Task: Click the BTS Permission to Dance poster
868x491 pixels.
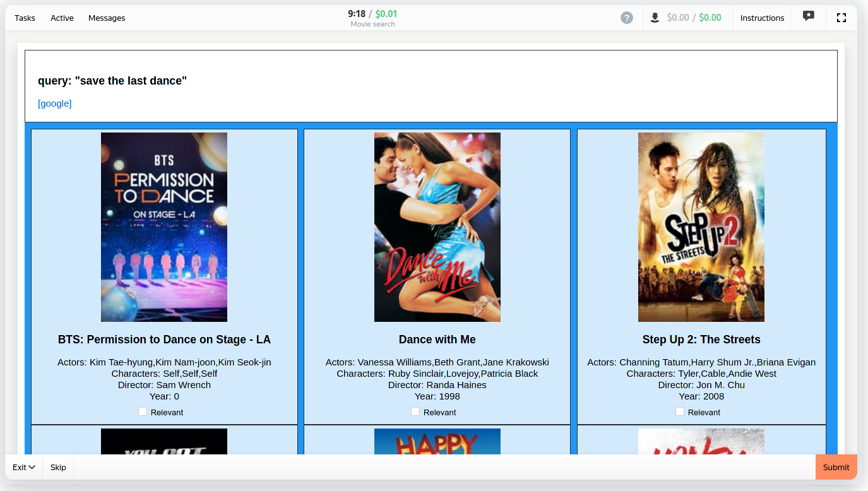Action: click(164, 227)
